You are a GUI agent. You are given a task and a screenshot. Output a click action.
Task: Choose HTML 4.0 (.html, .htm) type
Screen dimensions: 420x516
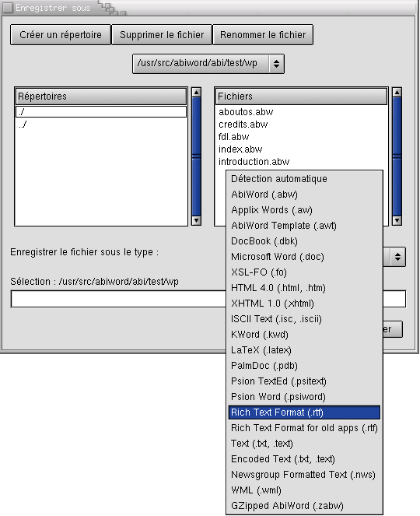304,288
